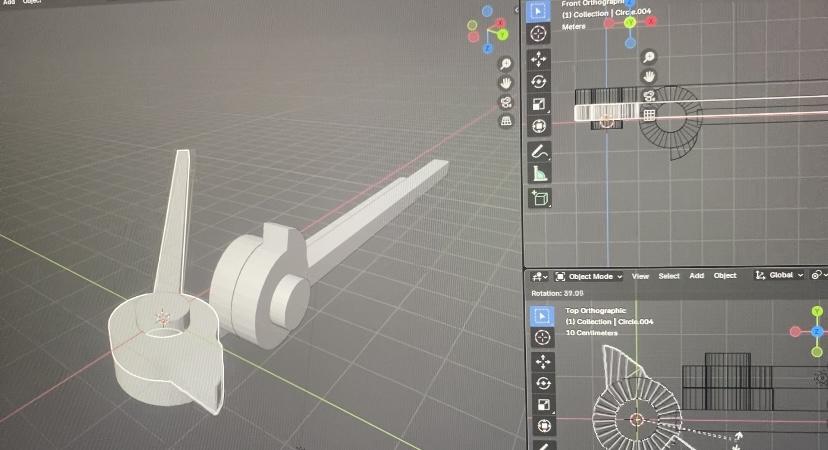
Task: Activate the Move tool in front view
Action: pos(539,60)
